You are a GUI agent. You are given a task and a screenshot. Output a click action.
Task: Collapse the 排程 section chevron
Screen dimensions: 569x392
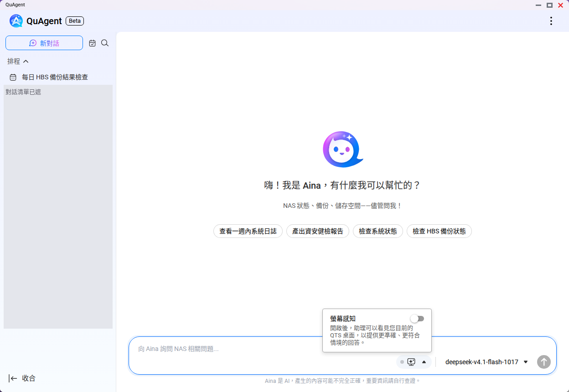[x=26, y=61]
